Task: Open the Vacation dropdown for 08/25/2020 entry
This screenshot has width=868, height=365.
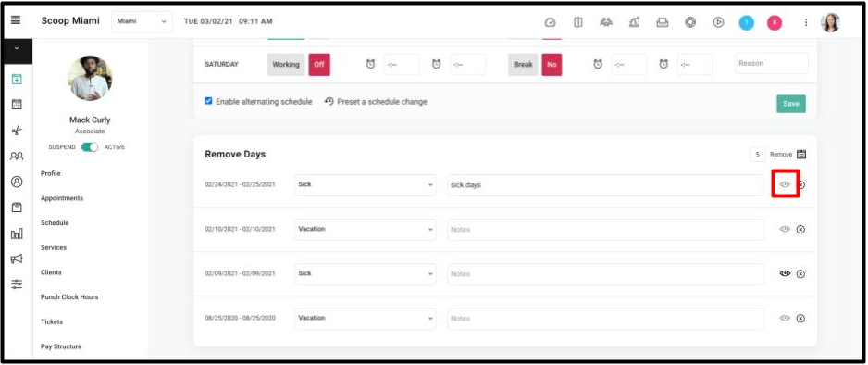Action: 366,319
